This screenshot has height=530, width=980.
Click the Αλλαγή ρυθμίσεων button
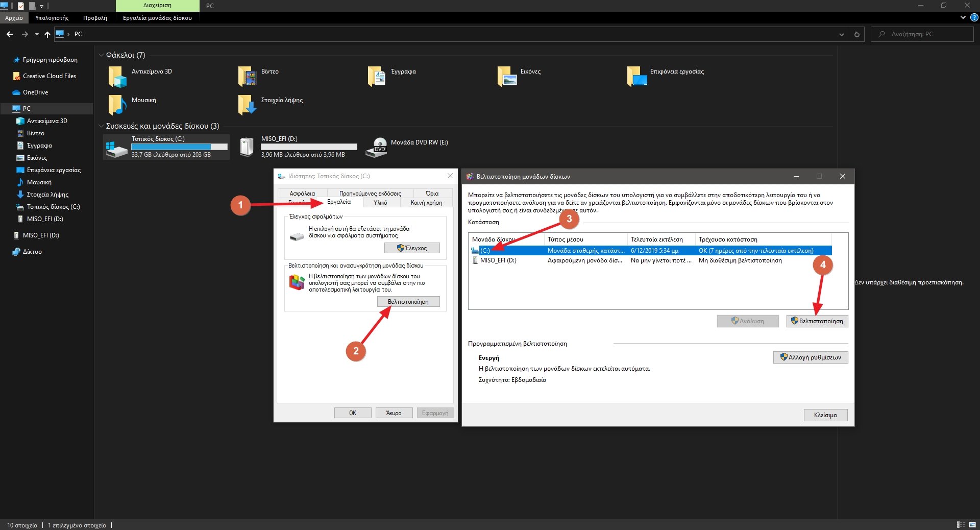click(x=811, y=357)
